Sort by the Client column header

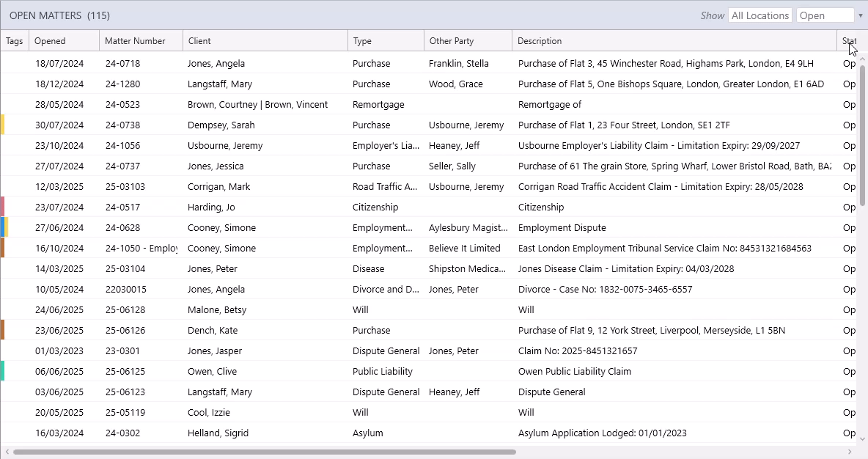point(265,41)
